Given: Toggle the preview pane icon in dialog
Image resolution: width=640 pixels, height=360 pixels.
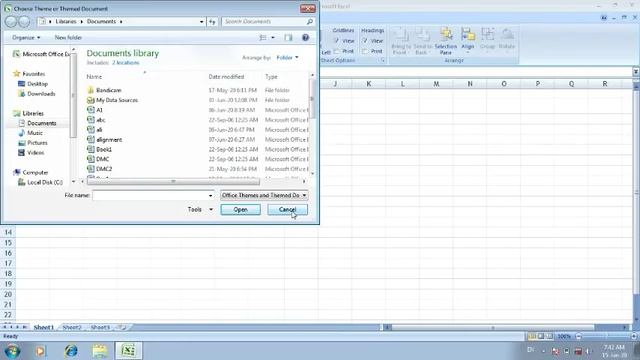Looking at the screenshot, I should (x=288, y=38).
